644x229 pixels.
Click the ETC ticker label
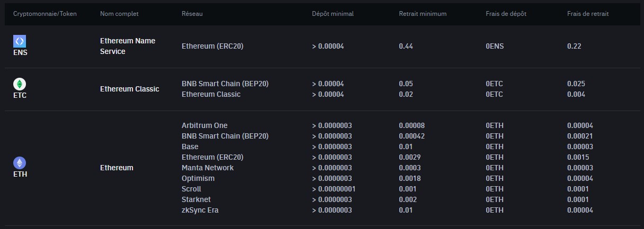[x=20, y=95]
